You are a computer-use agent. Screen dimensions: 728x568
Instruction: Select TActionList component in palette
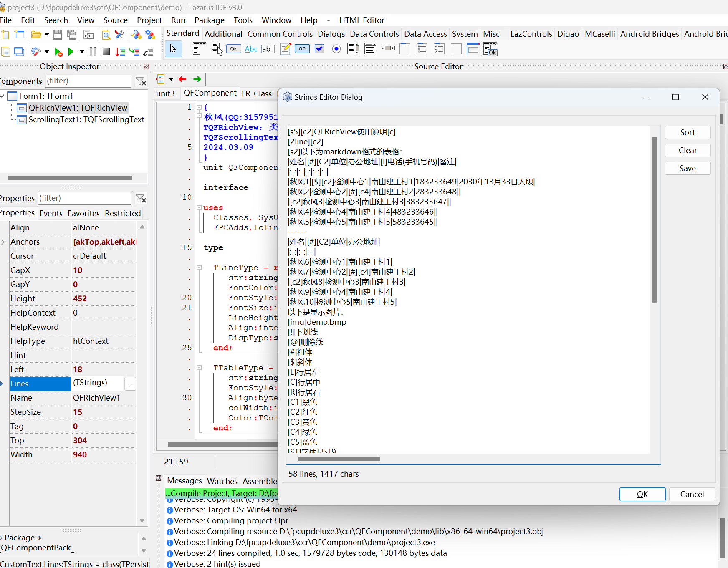490,49
